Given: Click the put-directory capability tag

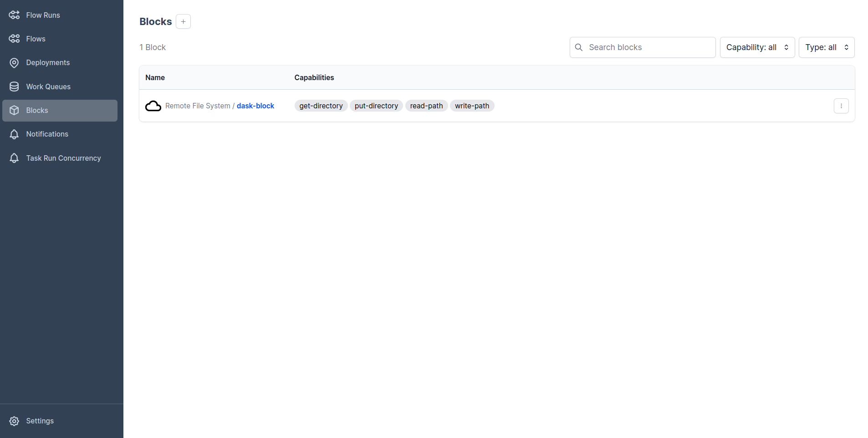Looking at the screenshot, I should pos(376,106).
